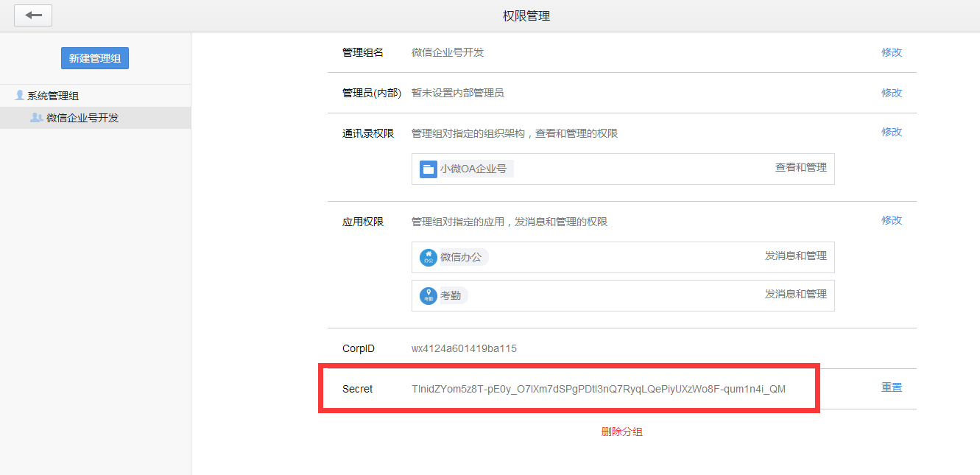Image resolution: width=980 pixels, height=475 pixels.
Task: Modify 通讯录权限 via 修改 link
Action: click(x=892, y=132)
